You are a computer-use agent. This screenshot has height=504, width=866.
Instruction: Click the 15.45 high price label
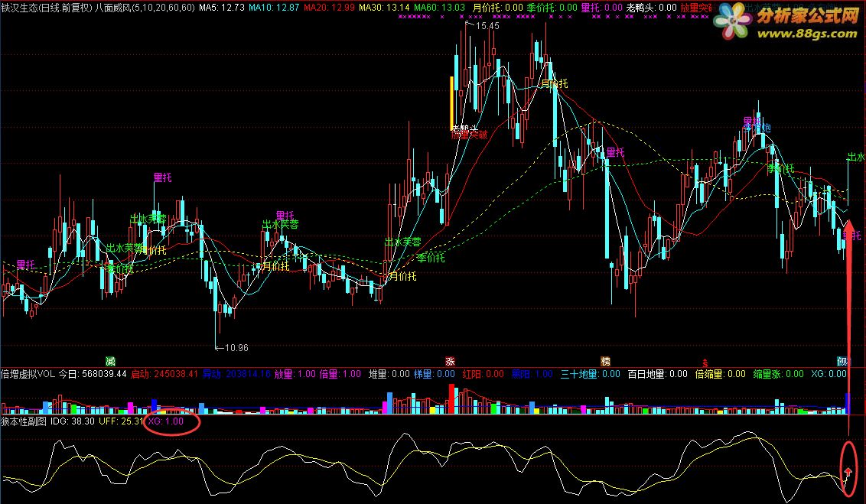(x=487, y=26)
